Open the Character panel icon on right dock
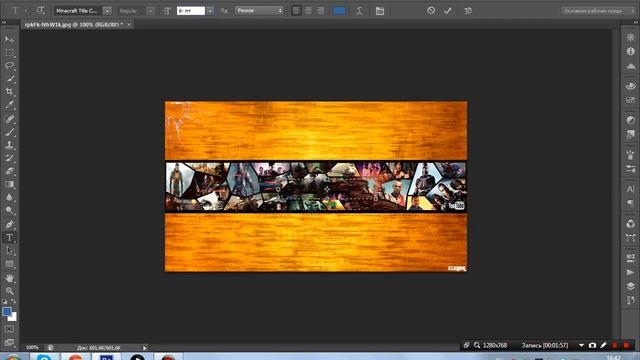The height and width of the screenshot is (360, 640). 631,189
